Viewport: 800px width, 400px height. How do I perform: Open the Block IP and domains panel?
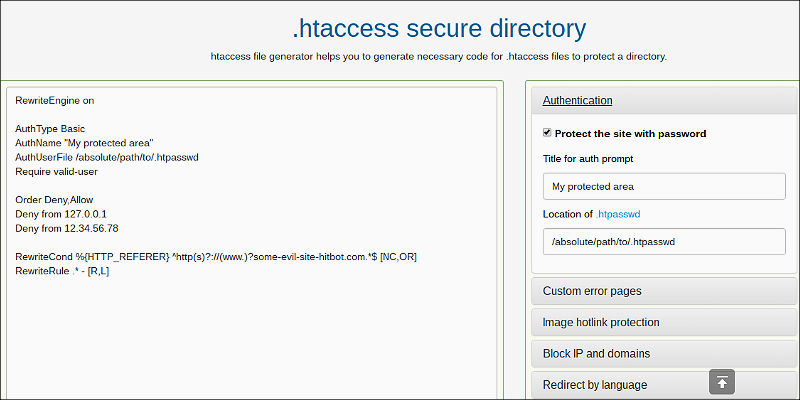point(664,354)
